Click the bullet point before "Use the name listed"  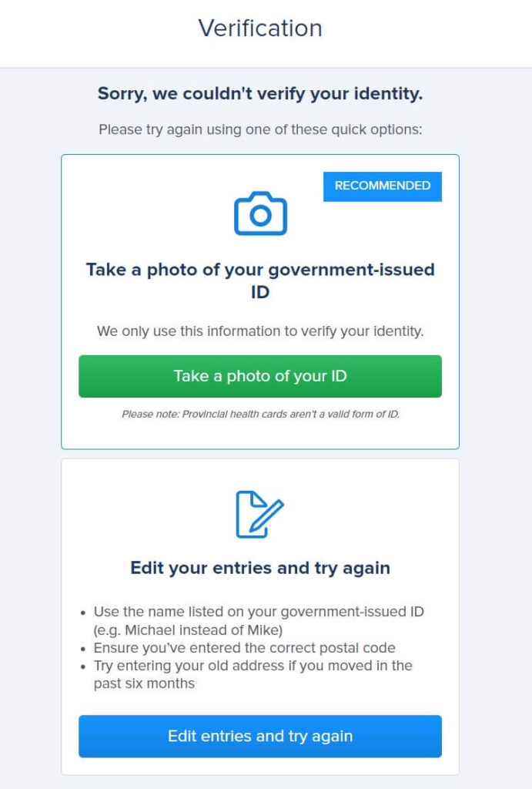tap(83, 613)
